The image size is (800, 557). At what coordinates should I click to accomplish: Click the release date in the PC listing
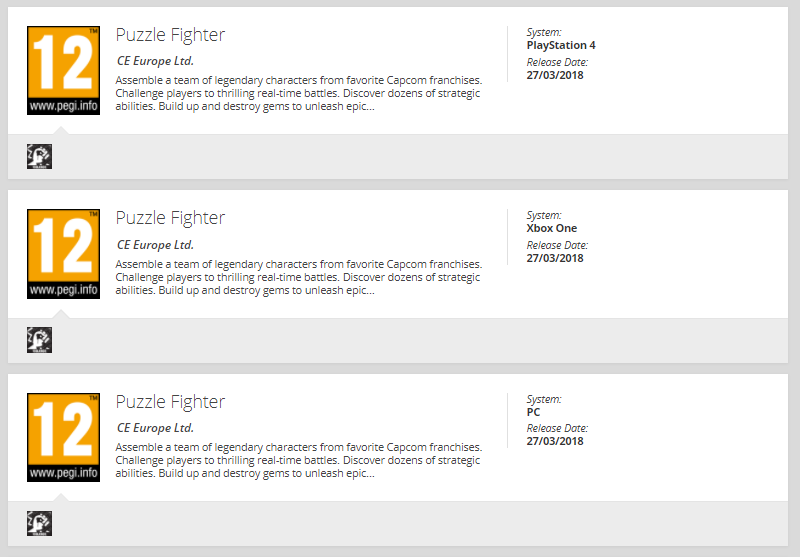(x=555, y=442)
